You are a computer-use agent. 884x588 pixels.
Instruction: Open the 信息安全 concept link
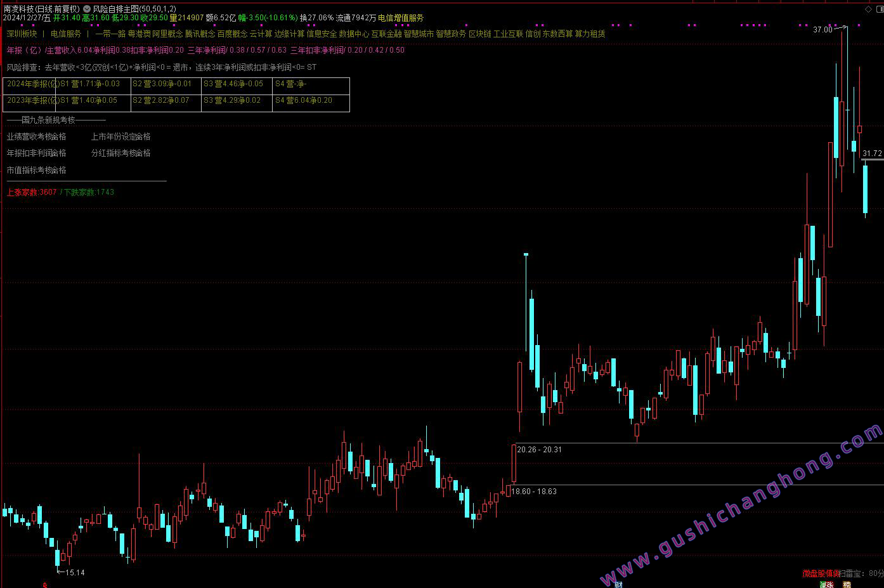pos(322,34)
